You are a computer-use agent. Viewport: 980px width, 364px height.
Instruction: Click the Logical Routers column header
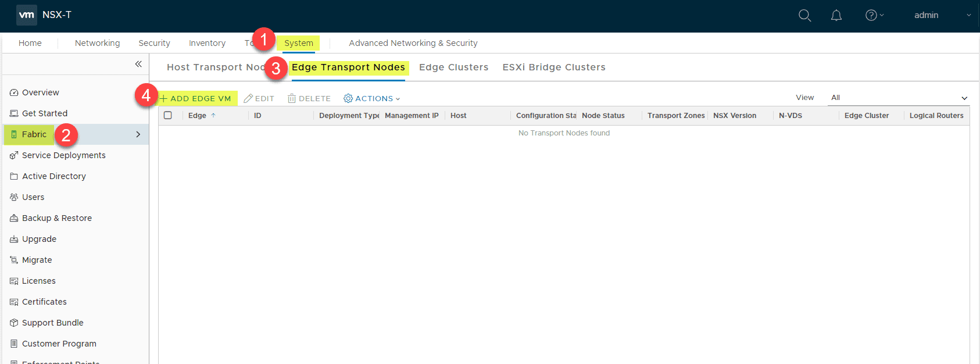(x=936, y=116)
